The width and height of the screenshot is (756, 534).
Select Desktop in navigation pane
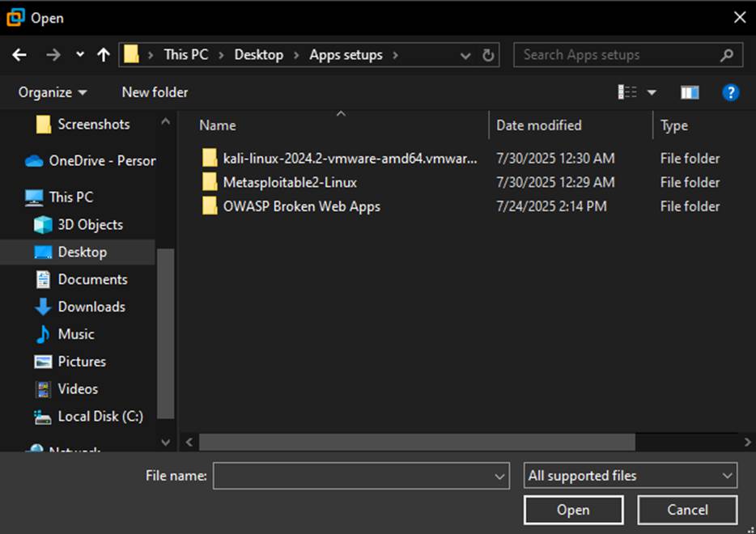pyautogui.click(x=78, y=252)
